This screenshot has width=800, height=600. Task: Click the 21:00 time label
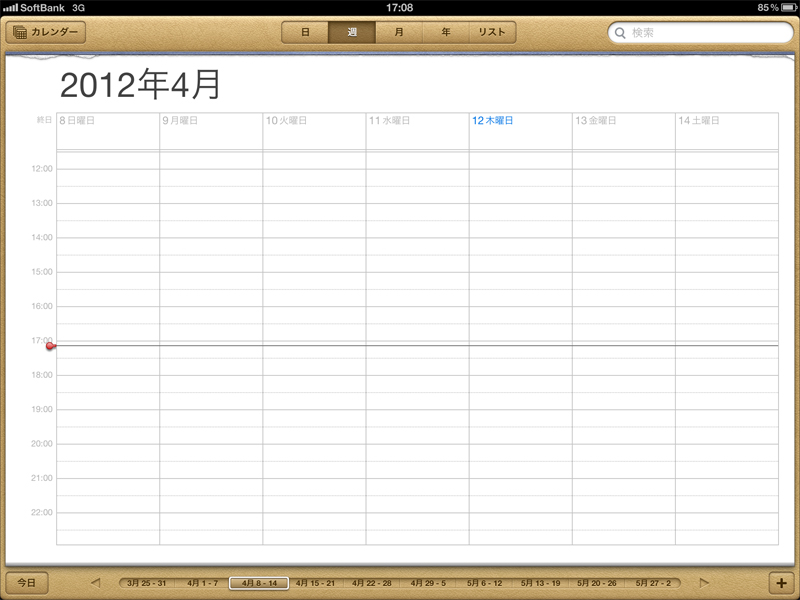[x=42, y=478]
